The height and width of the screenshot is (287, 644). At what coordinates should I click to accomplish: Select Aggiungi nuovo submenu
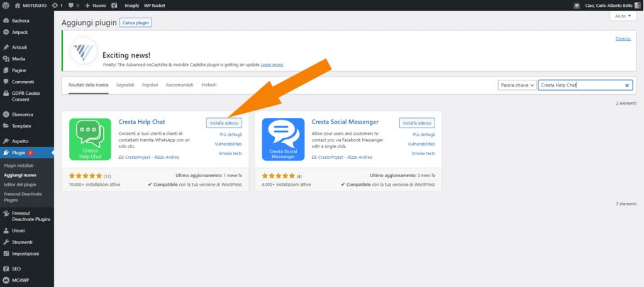(19, 175)
